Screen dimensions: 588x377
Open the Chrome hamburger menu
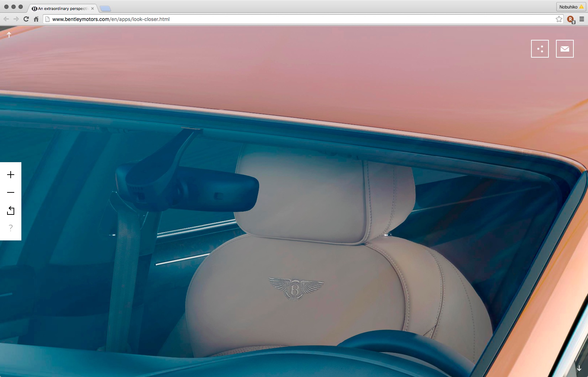pyautogui.click(x=582, y=19)
